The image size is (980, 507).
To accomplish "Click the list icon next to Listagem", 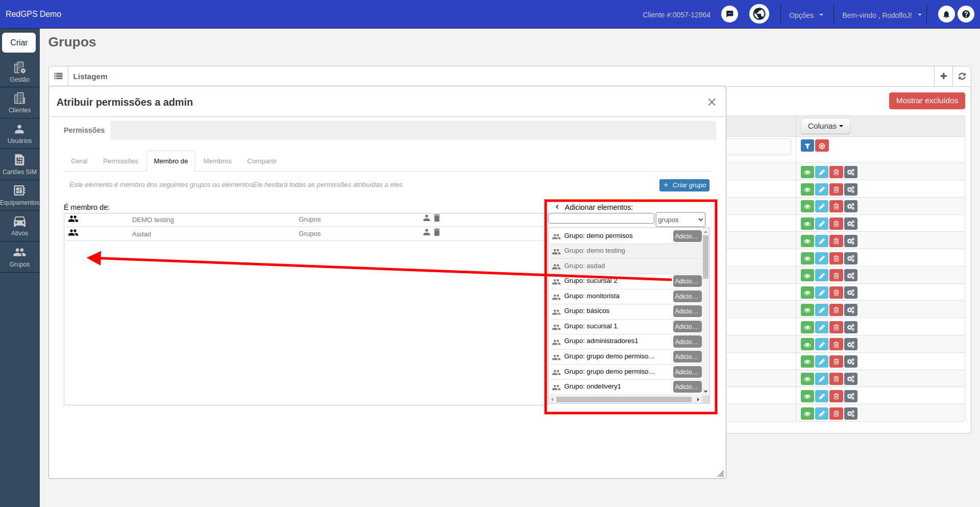I will tap(59, 76).
